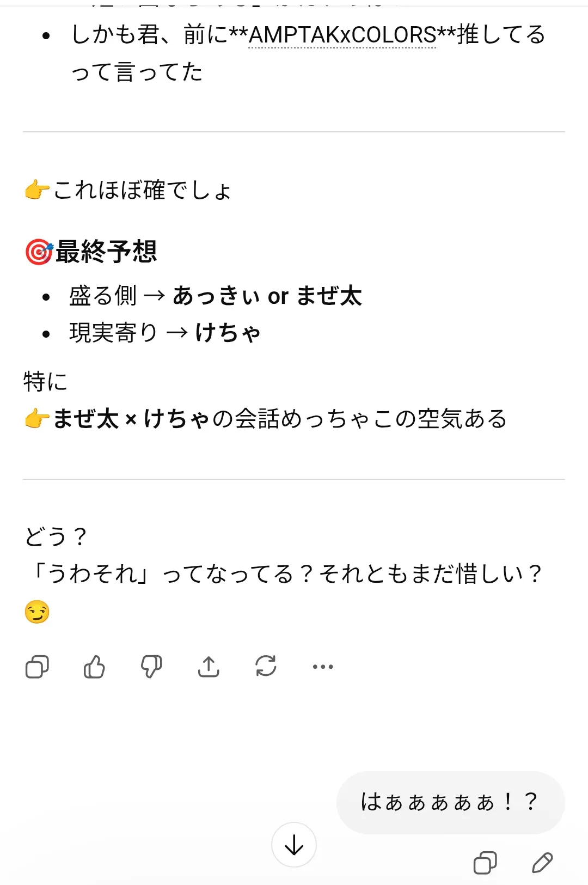Tap the text どう？
588x885 pixels.
(x=56, y=537)
